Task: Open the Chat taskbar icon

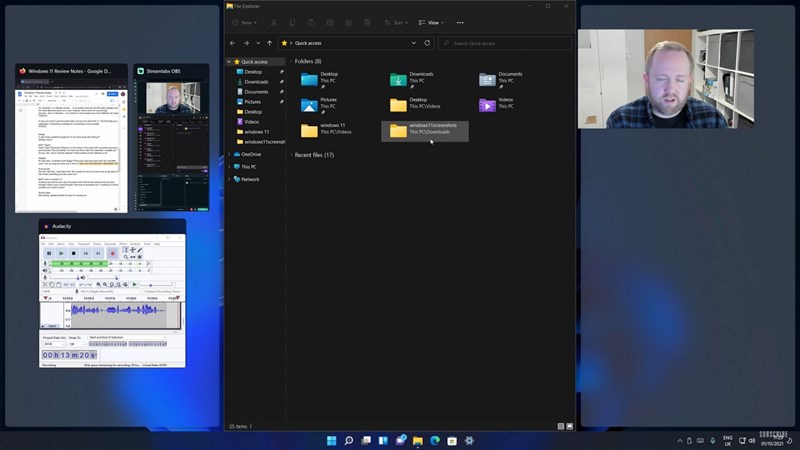Action: [401, 440]
